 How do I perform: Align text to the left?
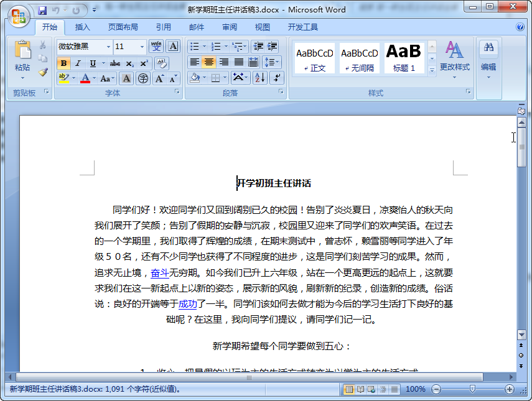pyautogui.click(x=194, y=62)
